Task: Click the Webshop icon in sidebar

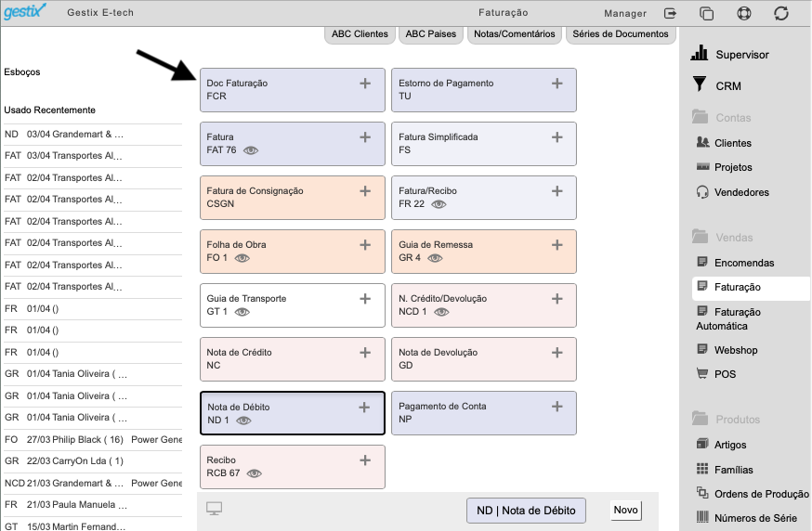Action: tap(702, 349)
